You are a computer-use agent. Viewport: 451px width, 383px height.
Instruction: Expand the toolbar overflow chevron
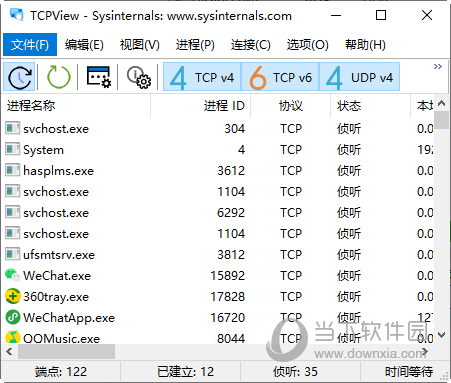438,67
